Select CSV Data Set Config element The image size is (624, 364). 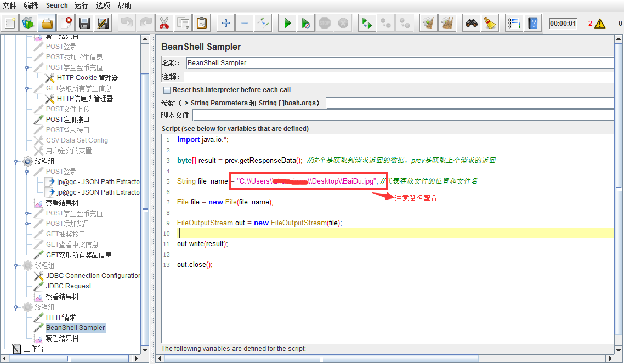point(76,140)
